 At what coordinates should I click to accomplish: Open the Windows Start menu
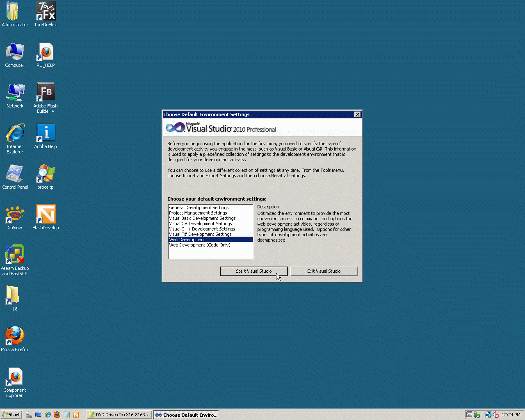click(11, 415)
